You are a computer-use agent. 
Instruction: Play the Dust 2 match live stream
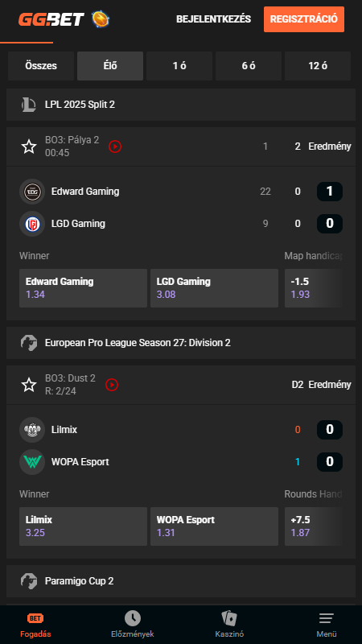(112, 385)
